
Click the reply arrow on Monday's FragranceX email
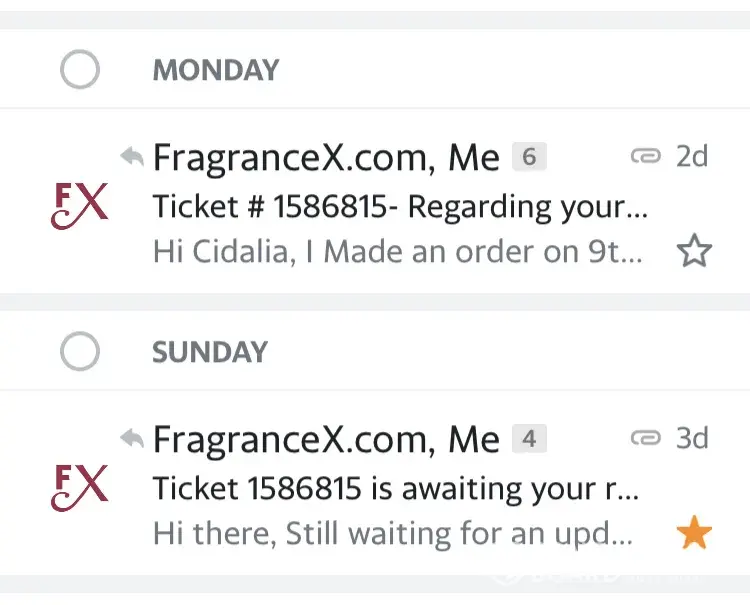point(131,156)
